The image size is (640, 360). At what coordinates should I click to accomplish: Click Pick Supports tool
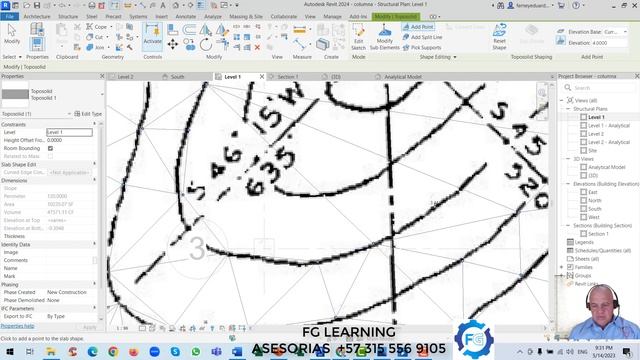coord(422,48)
